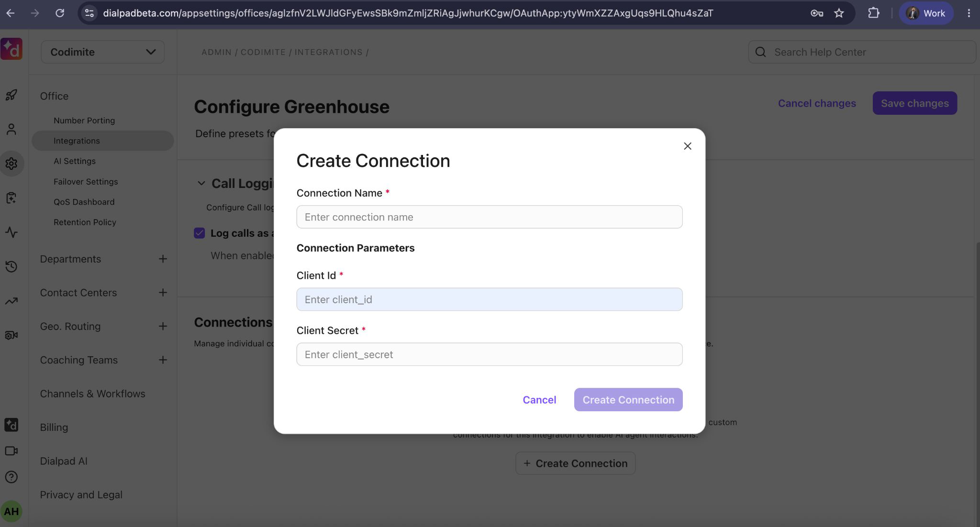The image size is (980, 527).
Task: Add Geo. Routing with plus icon
Action: pyautogui.click(x=163, y=326)
